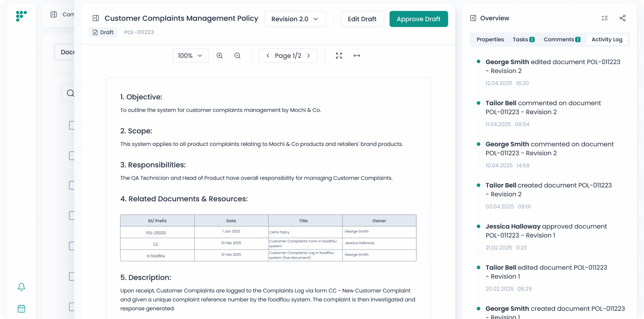Open notifications bell icon

[x=22, y=287]
